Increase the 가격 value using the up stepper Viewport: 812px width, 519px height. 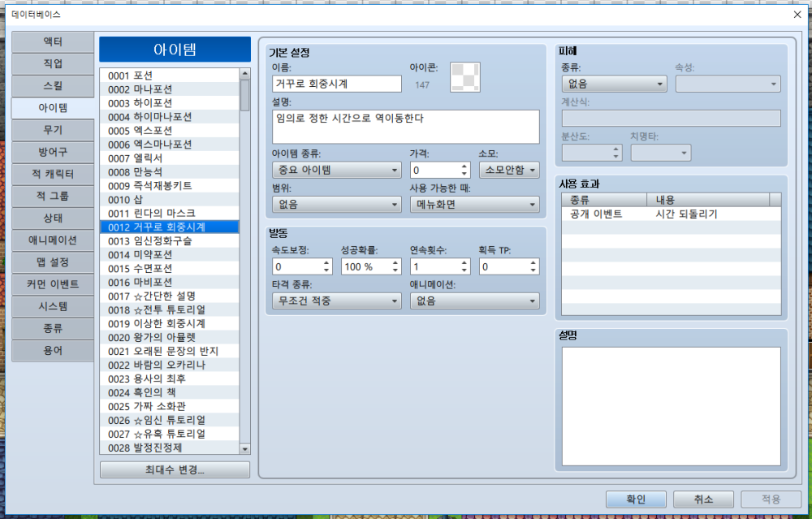click(x=464, y=166)
